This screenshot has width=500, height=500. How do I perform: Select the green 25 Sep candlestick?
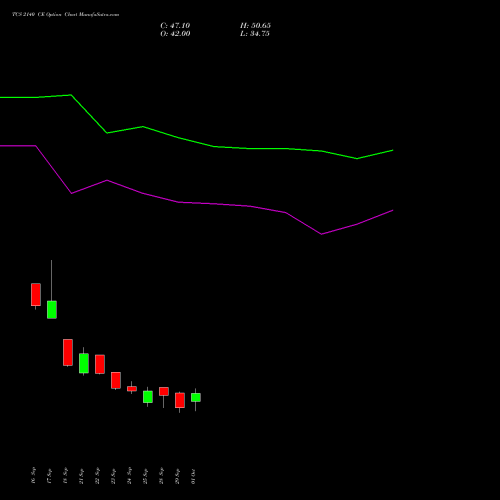[148, 397]
